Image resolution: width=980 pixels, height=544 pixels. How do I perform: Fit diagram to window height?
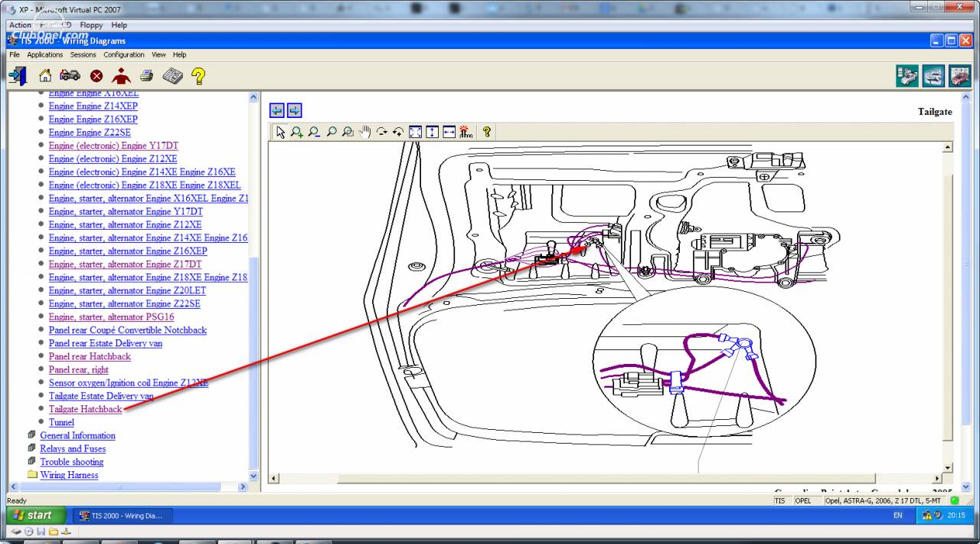(x=432, y=132)
